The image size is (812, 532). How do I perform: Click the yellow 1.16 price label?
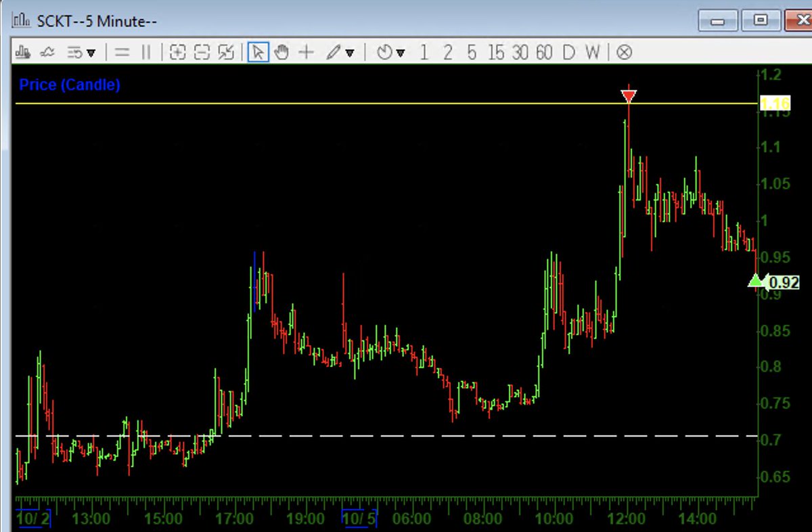coord(775,104)
